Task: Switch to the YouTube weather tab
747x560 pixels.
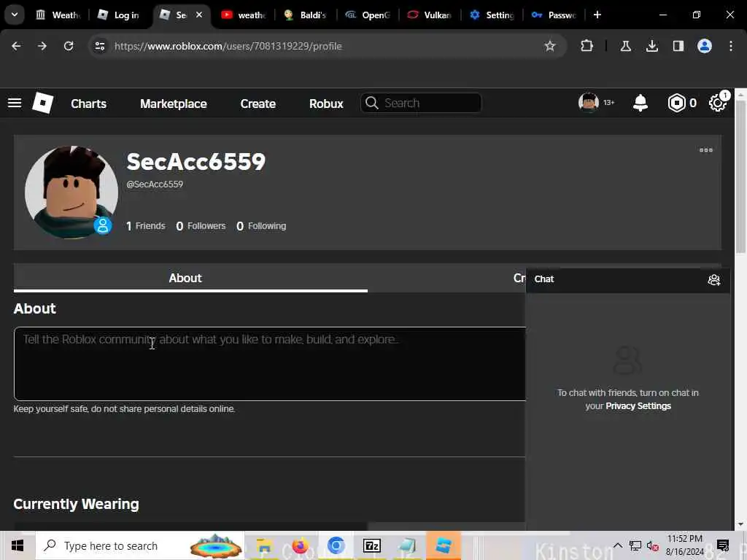Action: tap(244, 15)
